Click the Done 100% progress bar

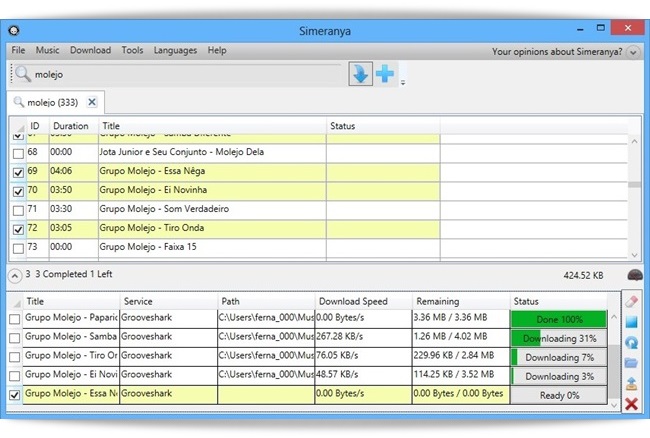pos(559,319)
